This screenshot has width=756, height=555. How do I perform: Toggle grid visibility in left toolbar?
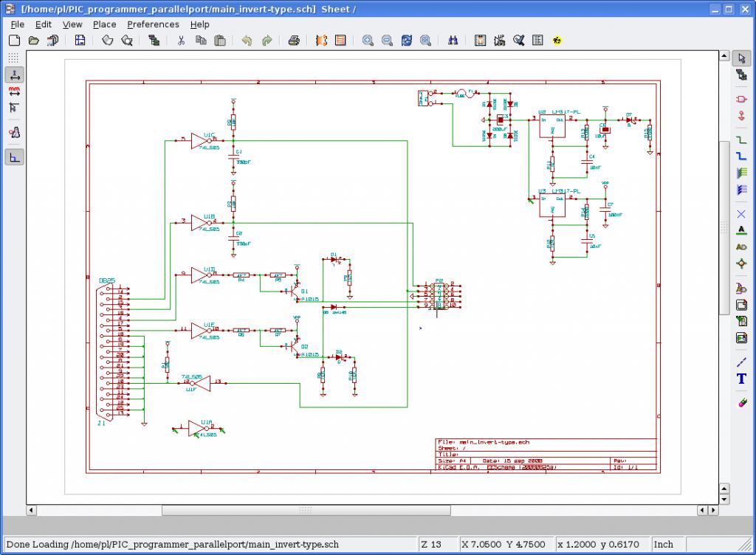14,58
